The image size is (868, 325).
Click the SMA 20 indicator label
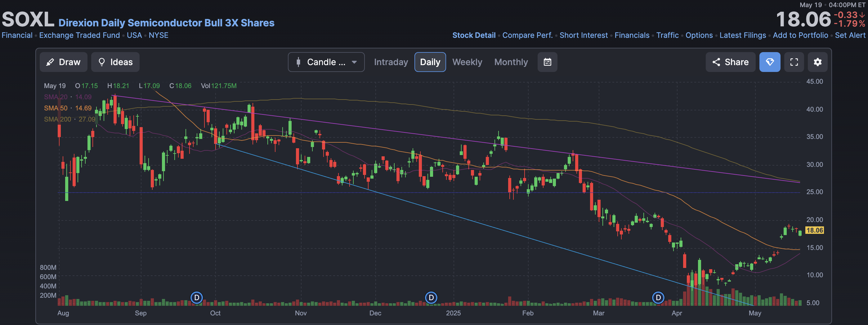pos(68,97)
